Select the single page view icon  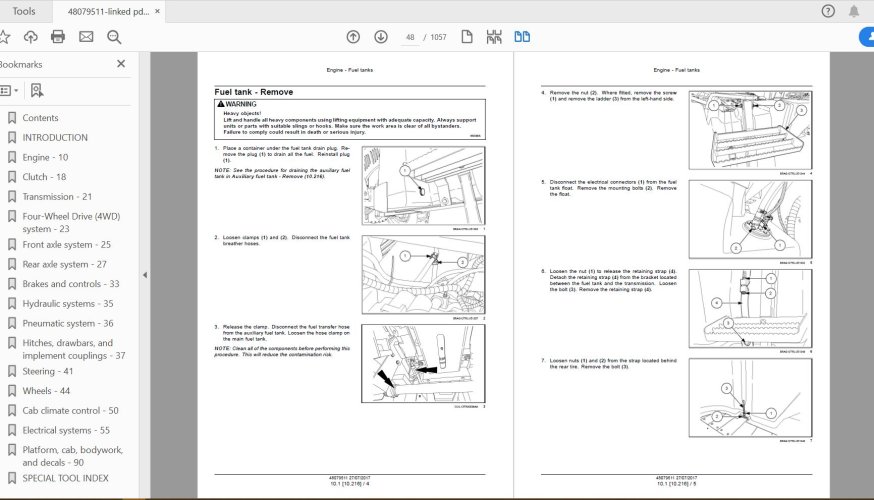pyautogui.click(x=467, y=37)
